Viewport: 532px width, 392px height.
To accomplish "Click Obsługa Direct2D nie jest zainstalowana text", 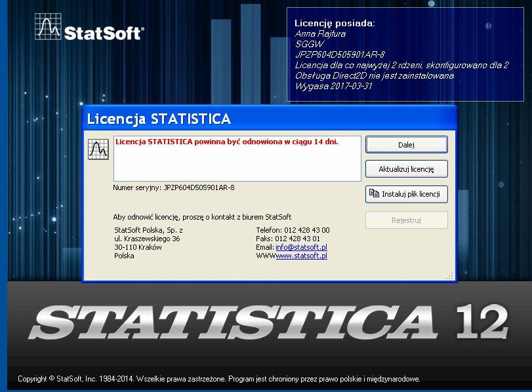I will pyautogui.click(x=375, y=75).
